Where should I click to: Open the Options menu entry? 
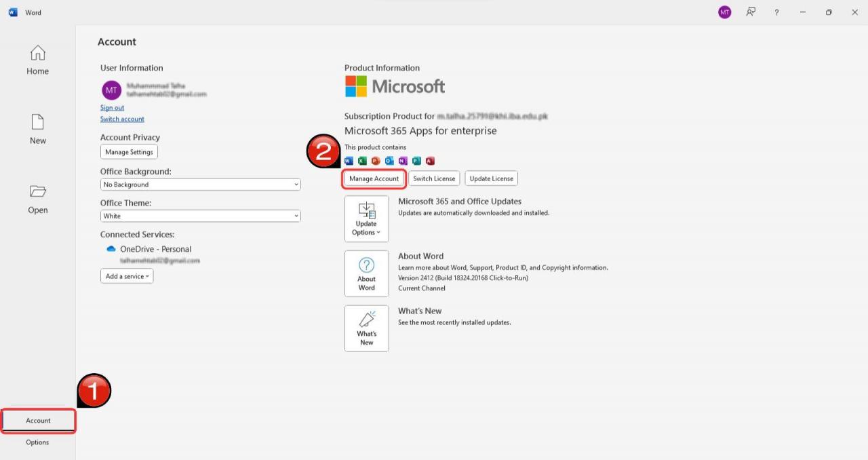(x=37, y=442)
